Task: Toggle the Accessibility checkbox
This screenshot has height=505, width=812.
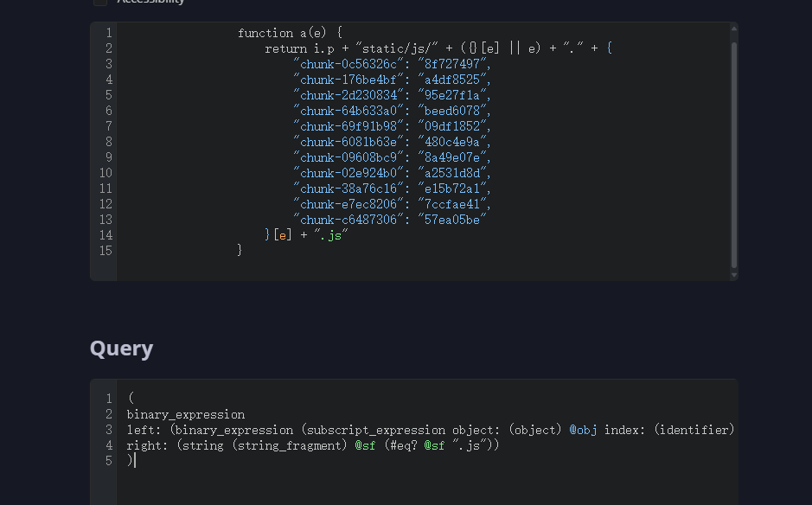Action: pyautogui.click(x=100, y=2)
